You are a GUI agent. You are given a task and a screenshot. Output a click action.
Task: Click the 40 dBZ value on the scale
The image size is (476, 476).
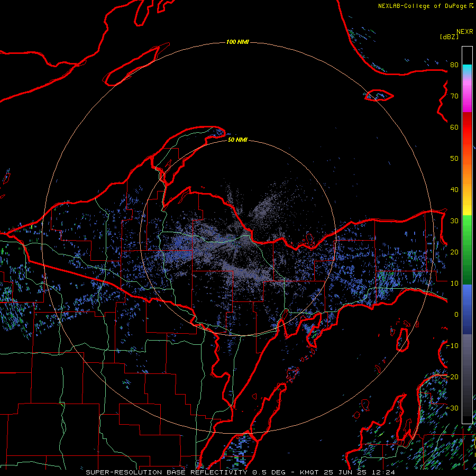(x=454, y=190)
